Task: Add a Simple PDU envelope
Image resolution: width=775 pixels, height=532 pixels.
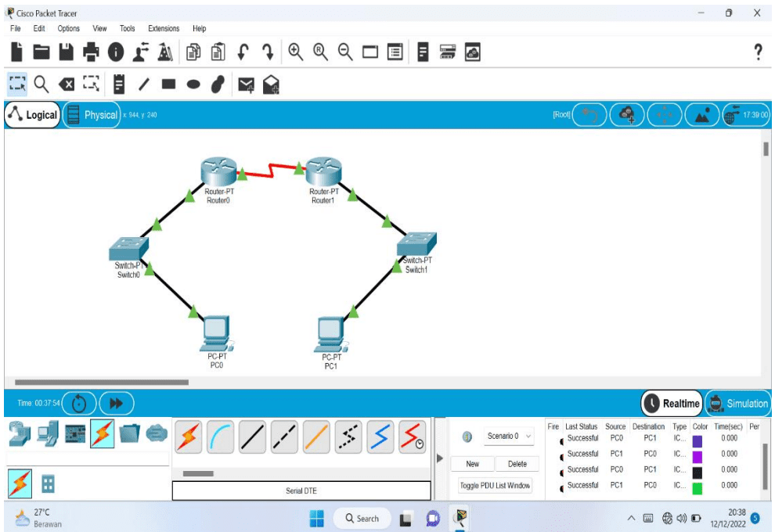Action: (x=246, y=85)
